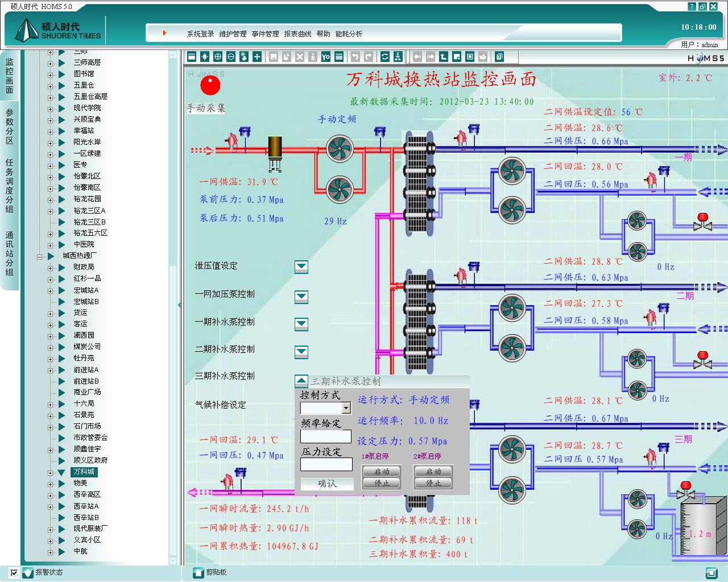Click the zoom out (circle minus) toolbar icon

(x=231, y=56)
